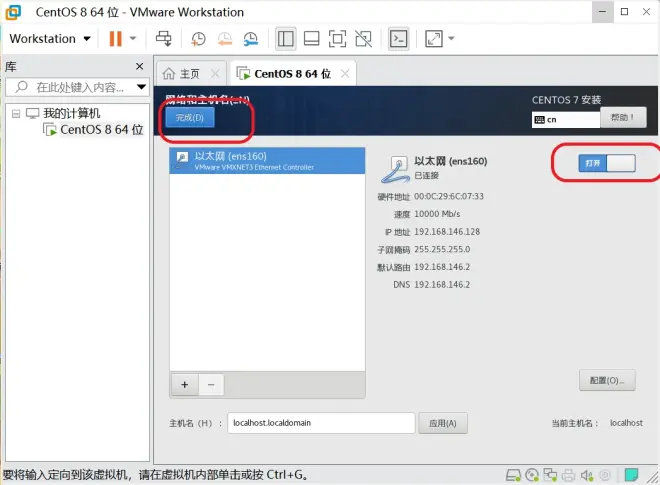The width and height of the screenshot is (660, 485).
Task: Send Ctrl+Alt+Del to the virtual machine
Action: coord(163,39)
